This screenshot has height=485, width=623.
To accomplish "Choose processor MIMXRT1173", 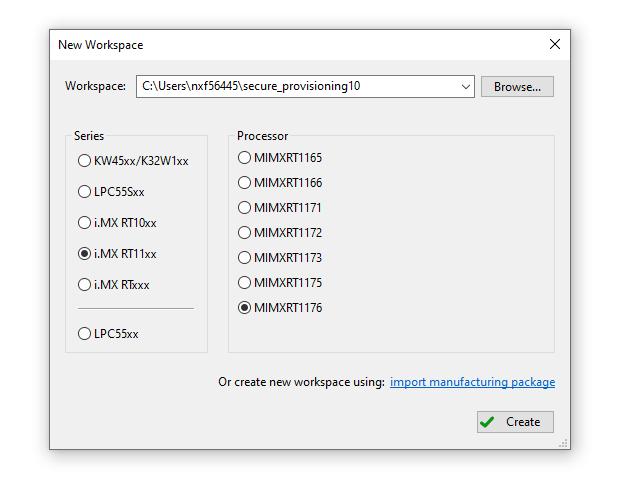I will [x=245, y=258].
